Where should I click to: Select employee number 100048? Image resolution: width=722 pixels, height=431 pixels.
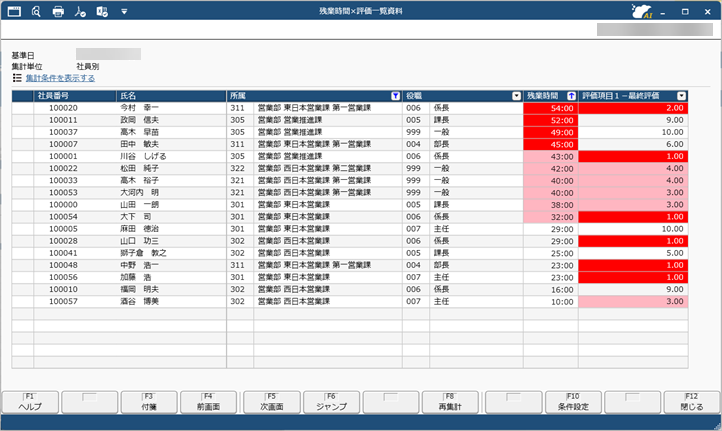click(x=64, y=265)
